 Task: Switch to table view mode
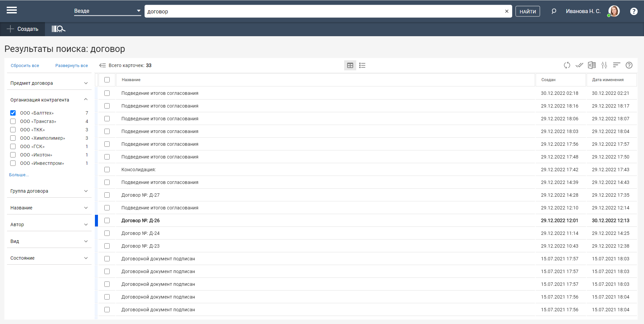[350, 65]
